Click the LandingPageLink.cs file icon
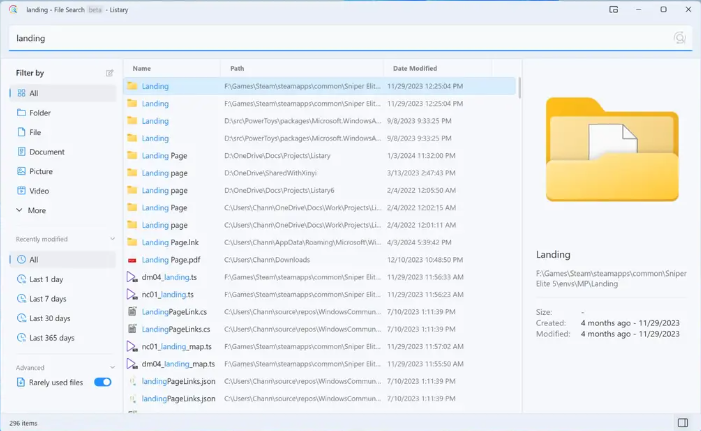The width and height of the screenshot is (701, 431). [x=132, y=312]
